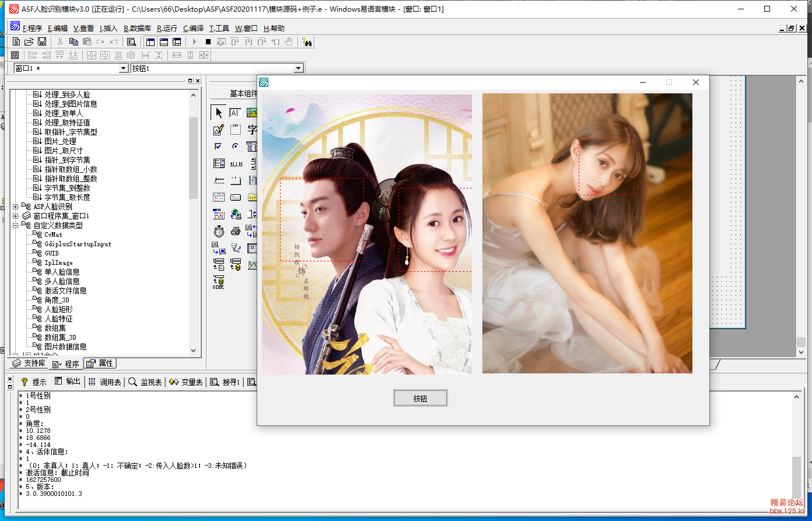Select the checkbox component in component box
This screenshot has height=521, width=812.
[x=219, y=146]
